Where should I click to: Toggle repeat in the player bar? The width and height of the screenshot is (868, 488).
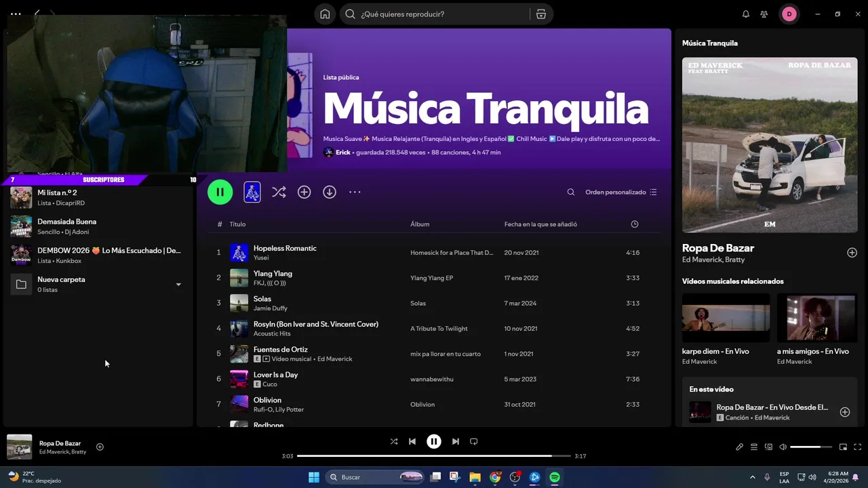pyautogui.click(x=474, y=441)
